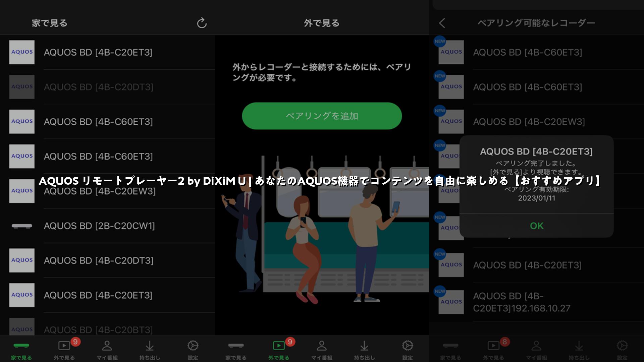Open AQUOS BD [4B-C20EW3] in 家で見る list
This screenshot has width=644, height=362.
(107, 191)
